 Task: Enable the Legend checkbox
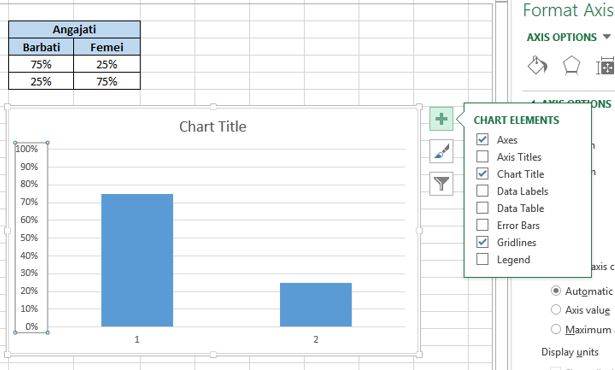point(482,259)
